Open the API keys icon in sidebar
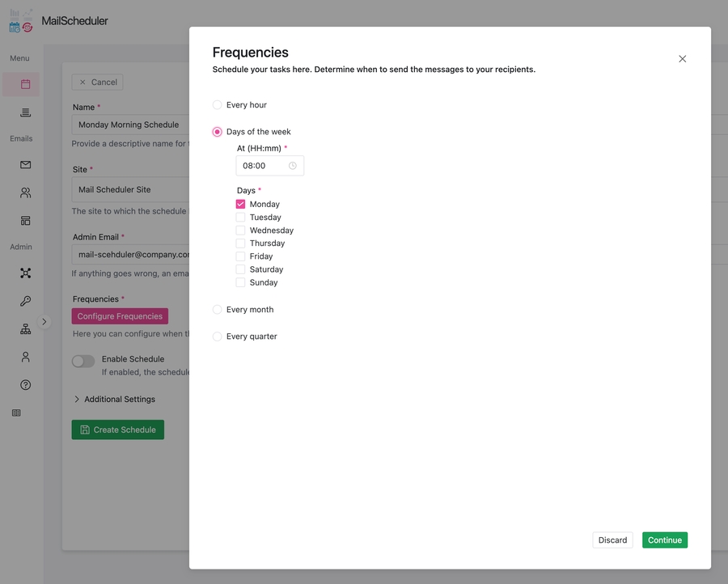728x584 pixels. pyautogui.click(x=24, y=300)
